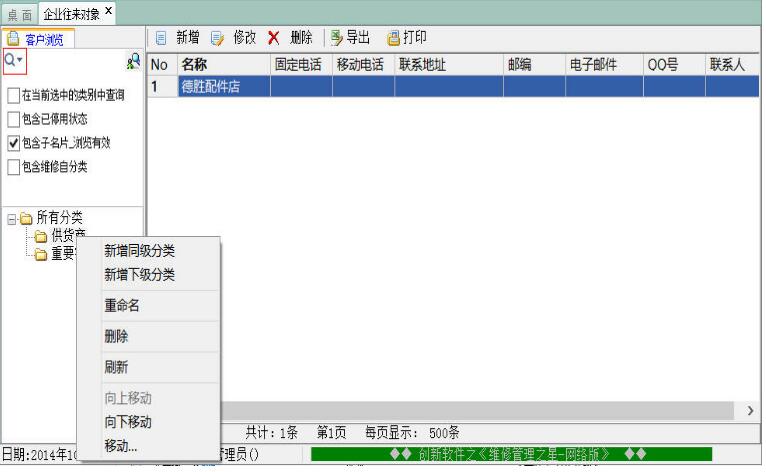The height and width of the screenshot is (472, 766).
Task: Open the 客户浏览 panel tab
Action: (39, 39)
